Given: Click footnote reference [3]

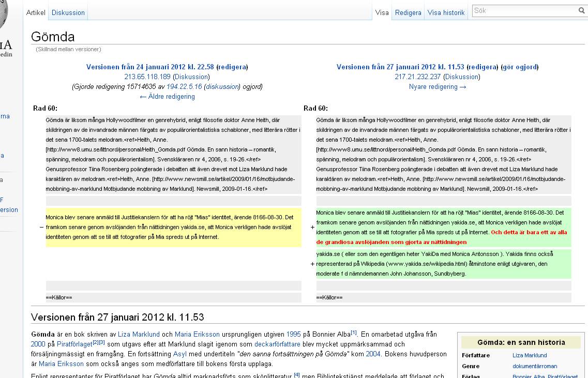Looking at the screenshot, I should point(102,342).
